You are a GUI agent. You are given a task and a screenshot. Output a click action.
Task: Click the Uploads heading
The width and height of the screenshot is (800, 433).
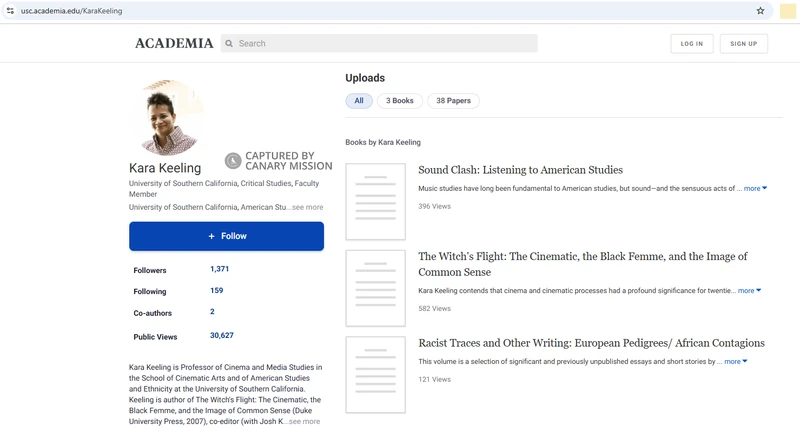point(365,78)
